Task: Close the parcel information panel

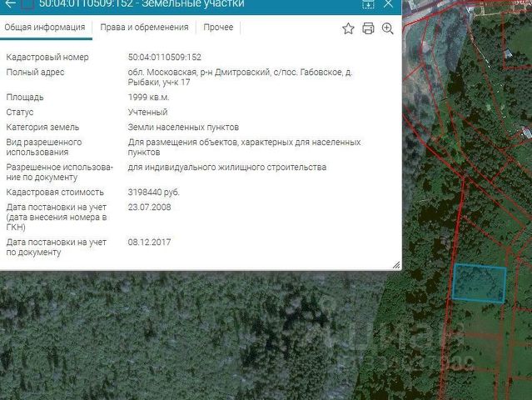Action: point(388,3)
